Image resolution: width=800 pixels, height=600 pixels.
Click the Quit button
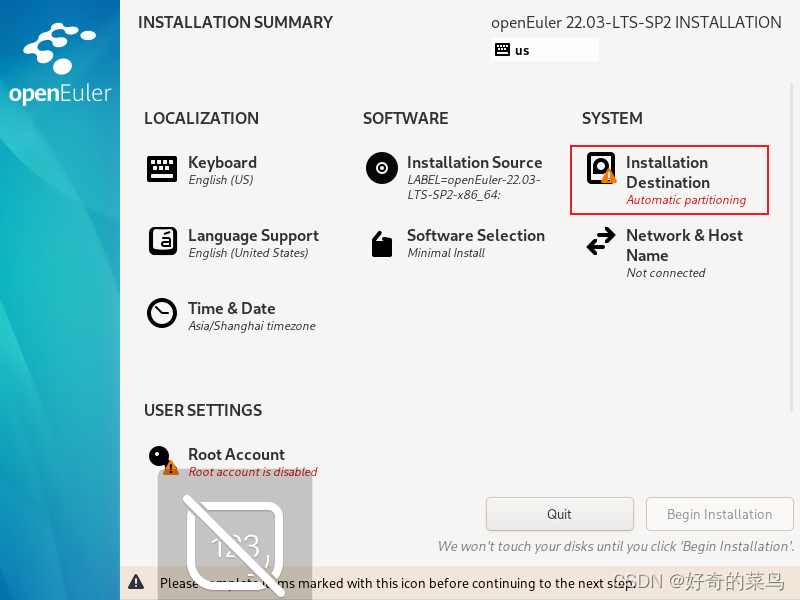pos(560,514)
